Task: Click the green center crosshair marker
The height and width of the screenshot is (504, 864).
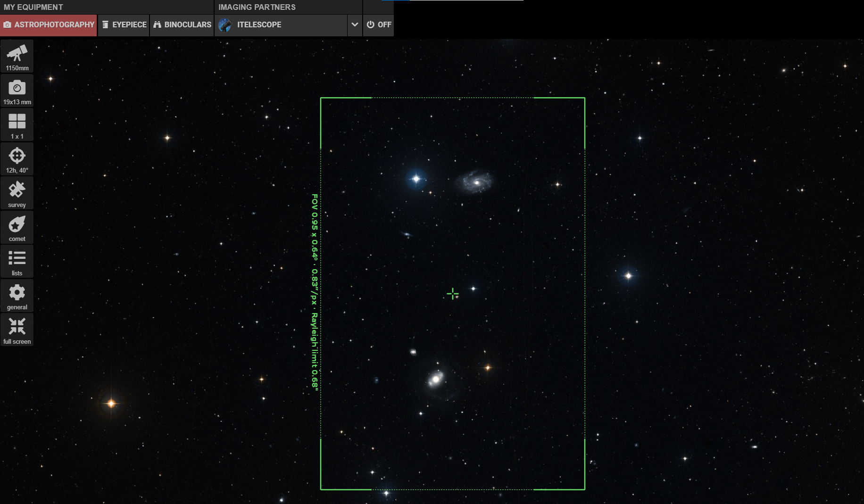Action: [452, 294]
